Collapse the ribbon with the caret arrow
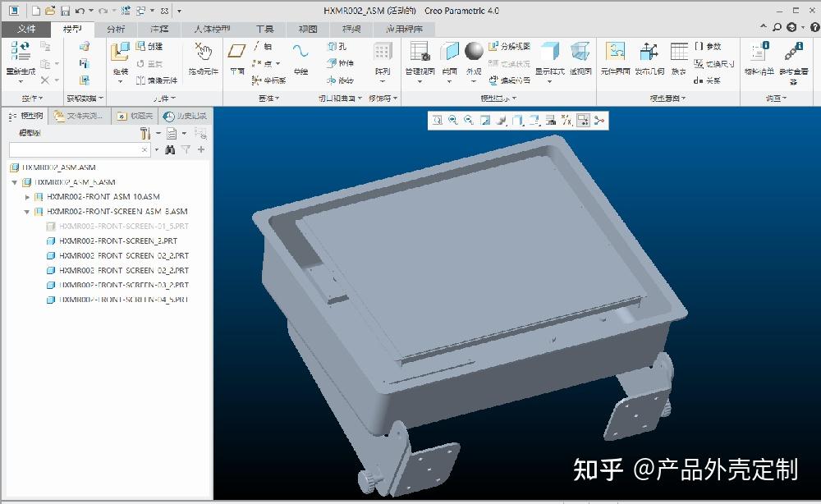The image size is (821, 504). click(764, 26)
